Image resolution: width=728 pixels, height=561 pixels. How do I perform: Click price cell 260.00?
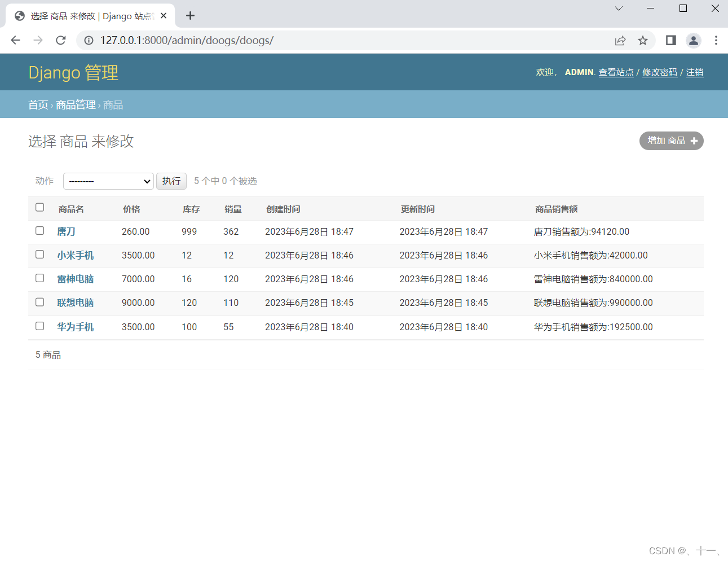click(136, 231)
